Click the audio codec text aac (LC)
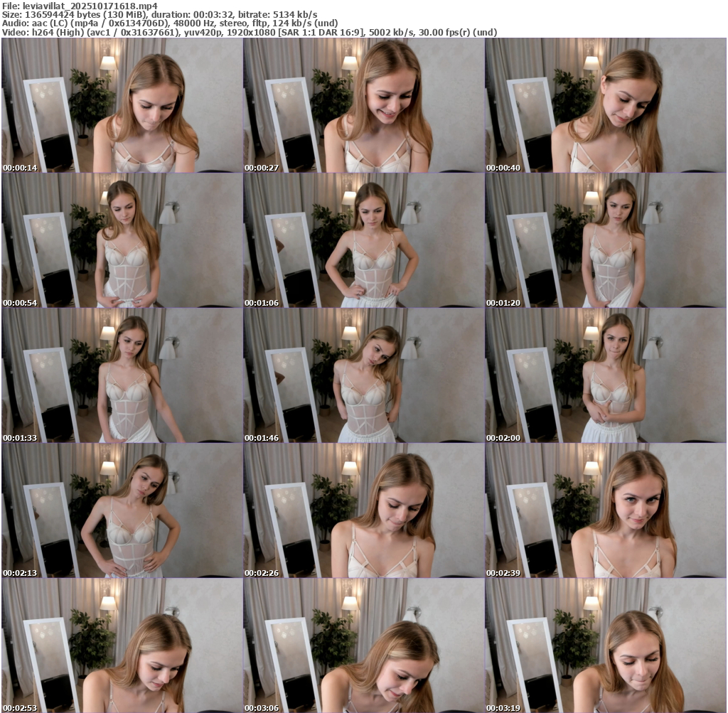 coord(49,23)
